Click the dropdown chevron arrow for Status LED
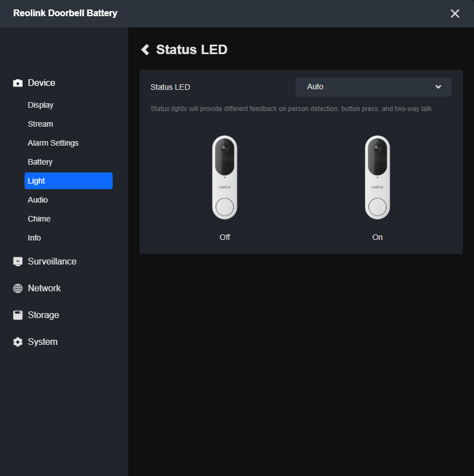The image size is (474, 476). [x=438, y=87]
